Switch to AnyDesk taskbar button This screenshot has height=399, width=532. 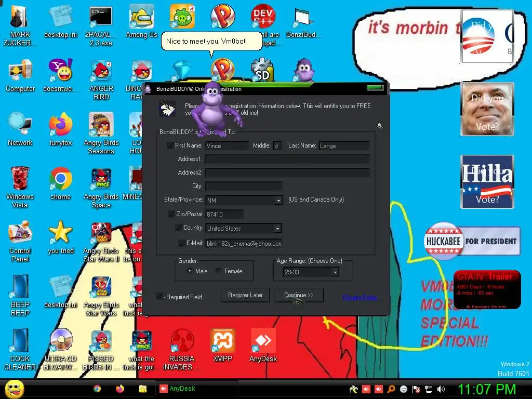coord(196,389)
